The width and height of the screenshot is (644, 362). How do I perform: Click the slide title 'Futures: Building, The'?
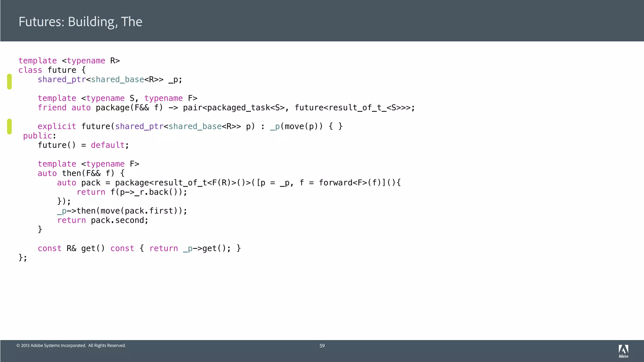tap(80, 22)
